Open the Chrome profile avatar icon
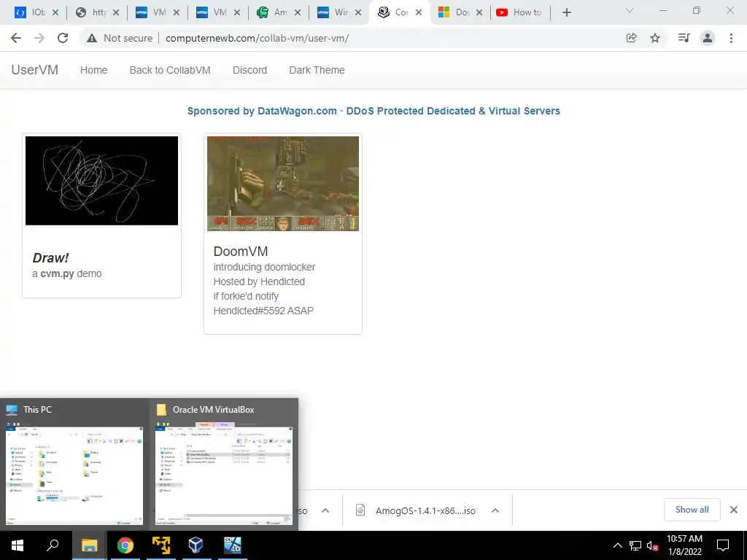The width and height of the screenshot is (747, 560). (x=708, y=38)
